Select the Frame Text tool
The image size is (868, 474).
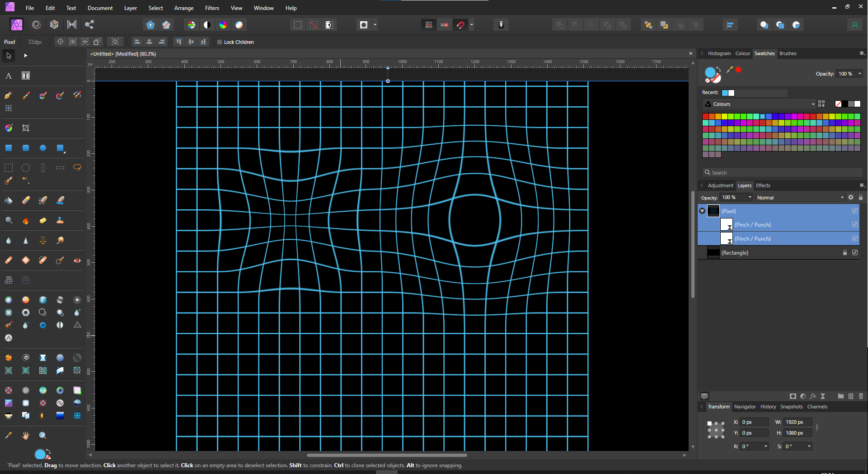26,76
